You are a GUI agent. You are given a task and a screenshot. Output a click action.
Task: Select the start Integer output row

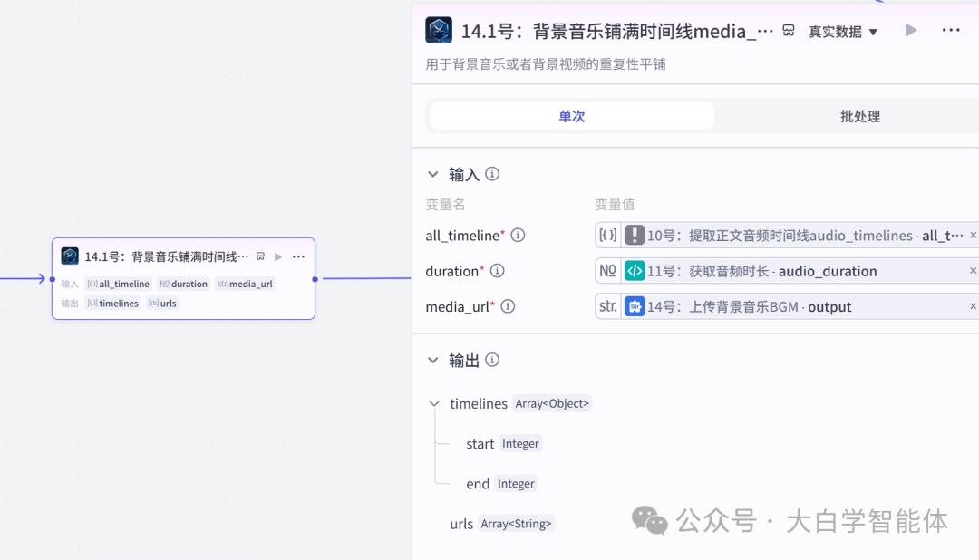tap(504, 444)
